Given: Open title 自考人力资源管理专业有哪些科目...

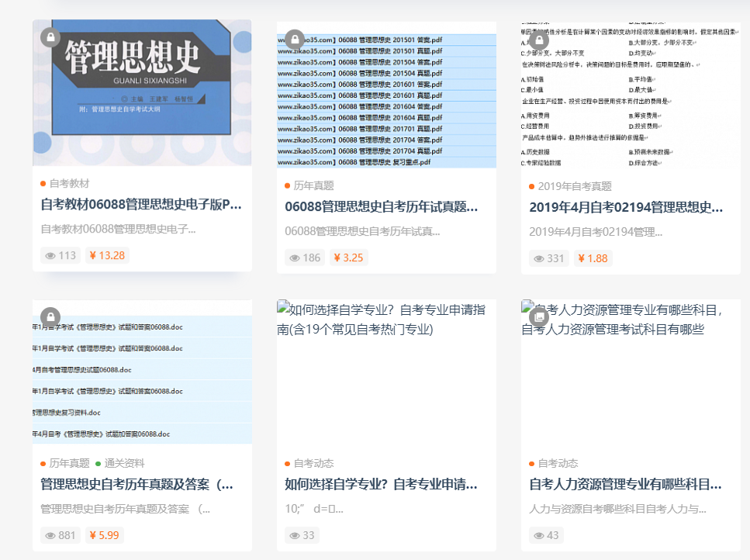Looking at the screenshot, I should [626, 485].
